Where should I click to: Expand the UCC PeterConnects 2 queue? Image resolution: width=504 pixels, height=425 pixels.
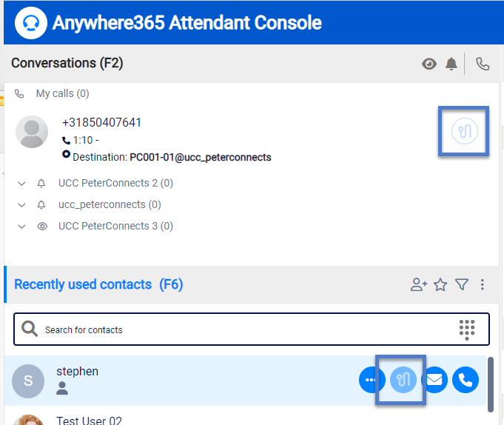21,184
